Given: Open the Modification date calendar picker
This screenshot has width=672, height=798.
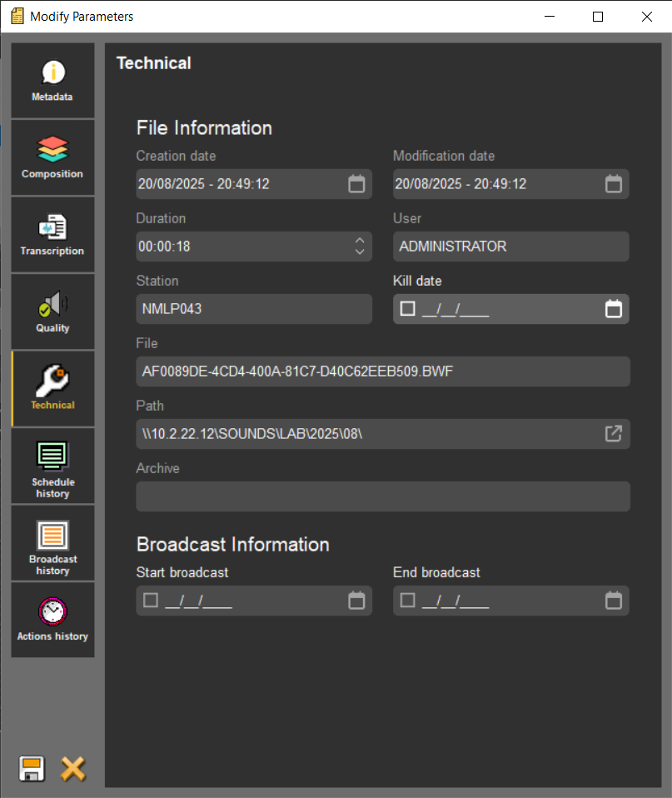Looking at the screenshot, I should pyautogui.click(x=613, y=184).
